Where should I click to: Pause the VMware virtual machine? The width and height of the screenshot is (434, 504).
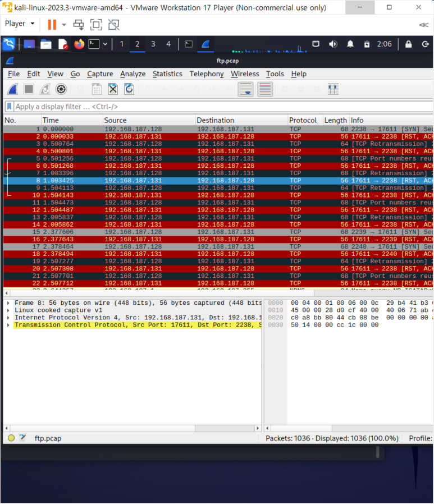point(52,25)
